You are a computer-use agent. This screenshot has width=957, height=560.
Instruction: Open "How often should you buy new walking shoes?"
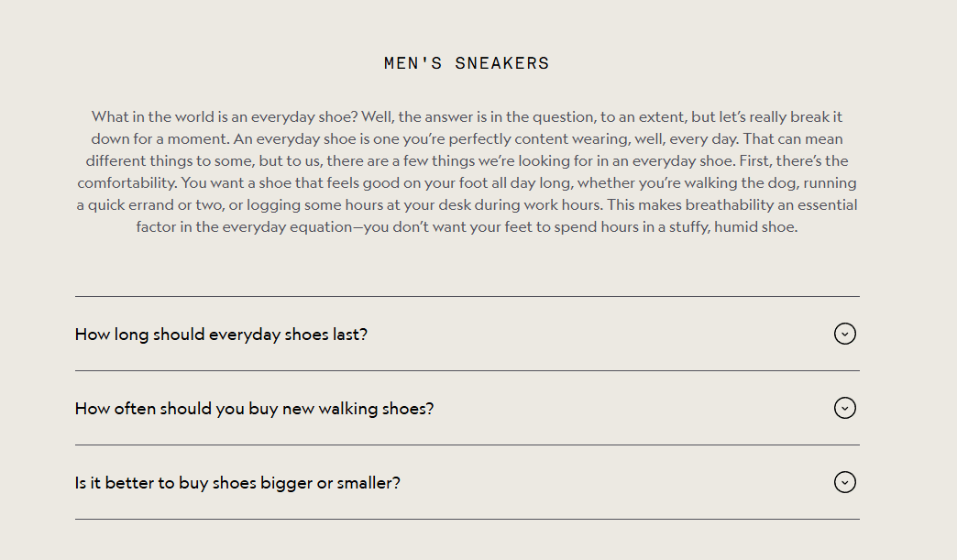click(254, 409)
